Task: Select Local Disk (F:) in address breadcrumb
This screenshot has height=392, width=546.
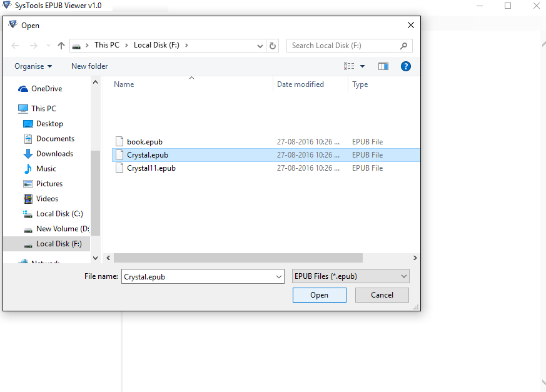Action: [x=156, y=45]
